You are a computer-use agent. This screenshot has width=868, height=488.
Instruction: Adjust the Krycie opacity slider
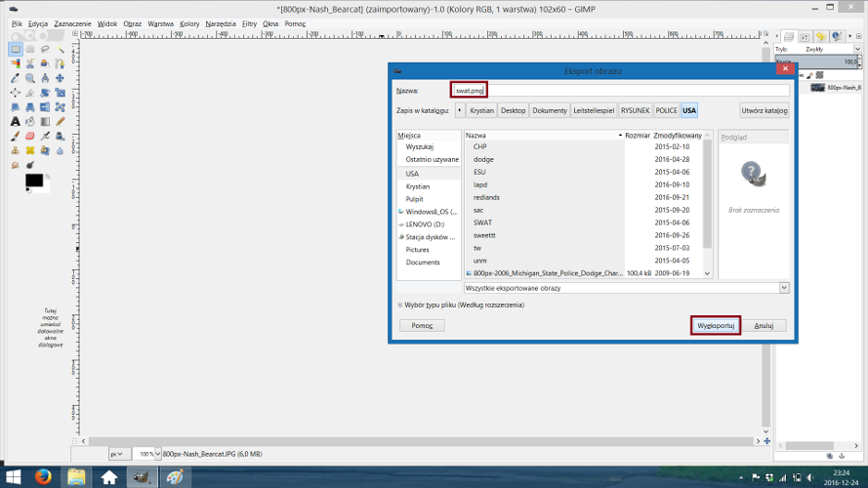point(817,61)
